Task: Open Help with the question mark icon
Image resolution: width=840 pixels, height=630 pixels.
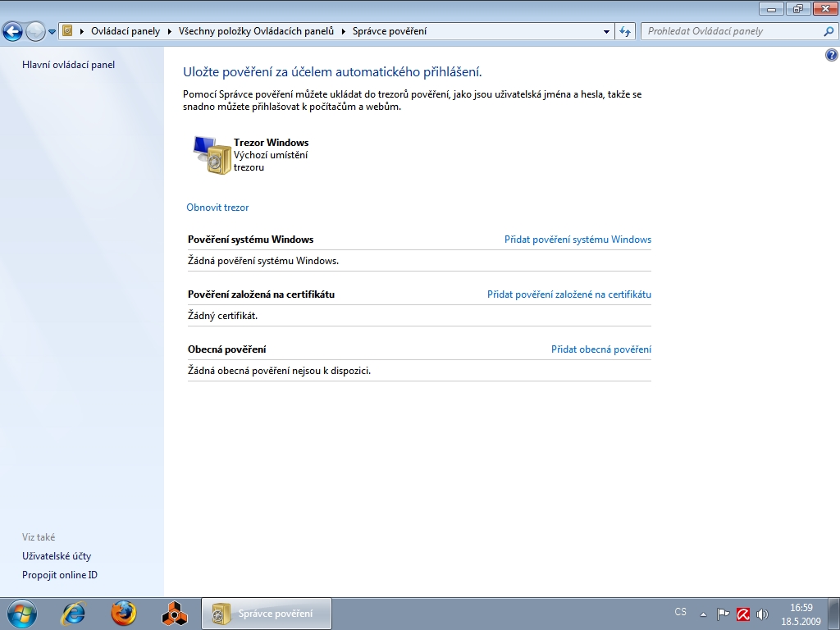Action: (x=832, y=55)
